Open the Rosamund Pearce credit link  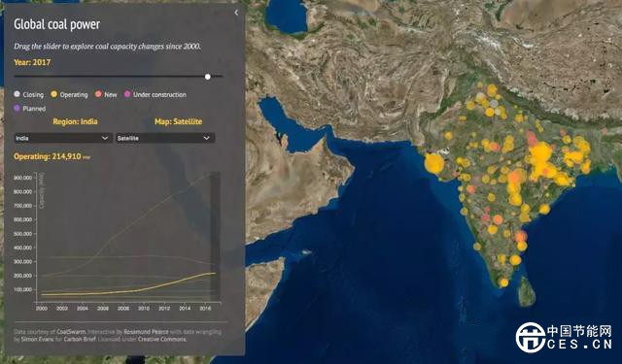pyautogui.click(x=146, y=332)
